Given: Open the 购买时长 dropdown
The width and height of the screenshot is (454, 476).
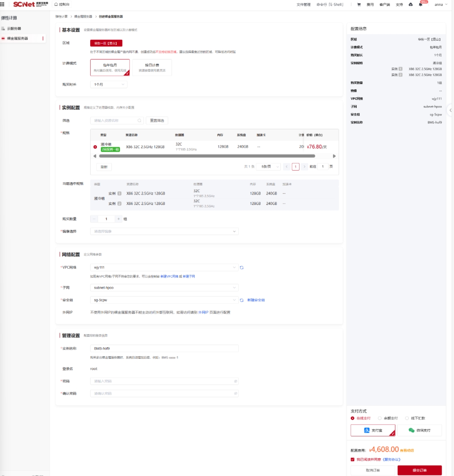Looking at the screenshot, I should 109,85.
